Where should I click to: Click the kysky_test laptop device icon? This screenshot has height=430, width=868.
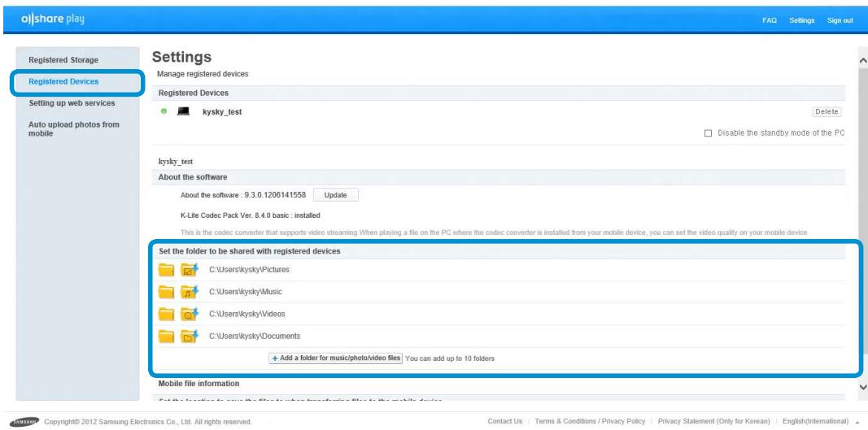[183, 111]
